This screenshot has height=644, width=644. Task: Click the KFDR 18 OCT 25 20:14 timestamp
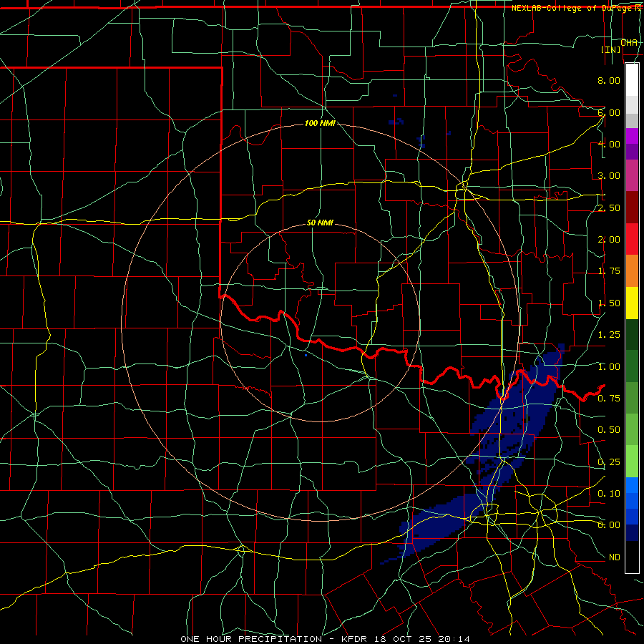406,639
